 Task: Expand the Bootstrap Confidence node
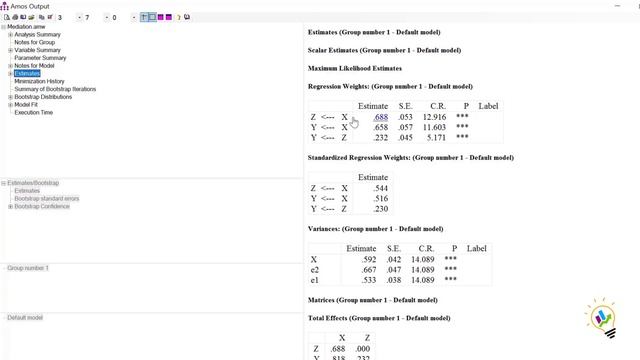[11, 207]
